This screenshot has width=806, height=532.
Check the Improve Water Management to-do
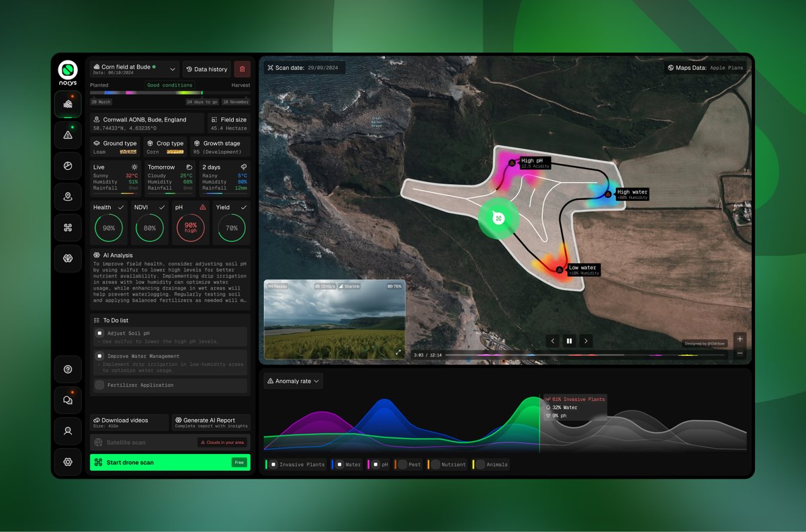click(x=99, y=356)
